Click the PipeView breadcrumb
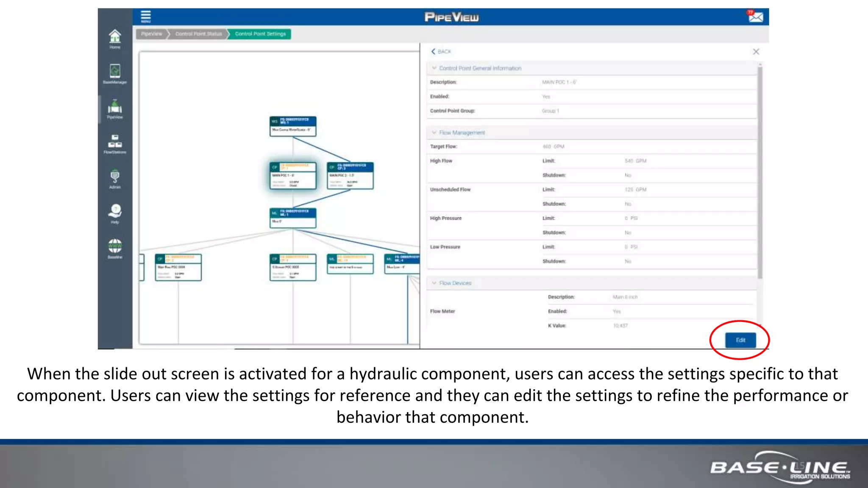This screenshot has height=488, width=868. 151,34
